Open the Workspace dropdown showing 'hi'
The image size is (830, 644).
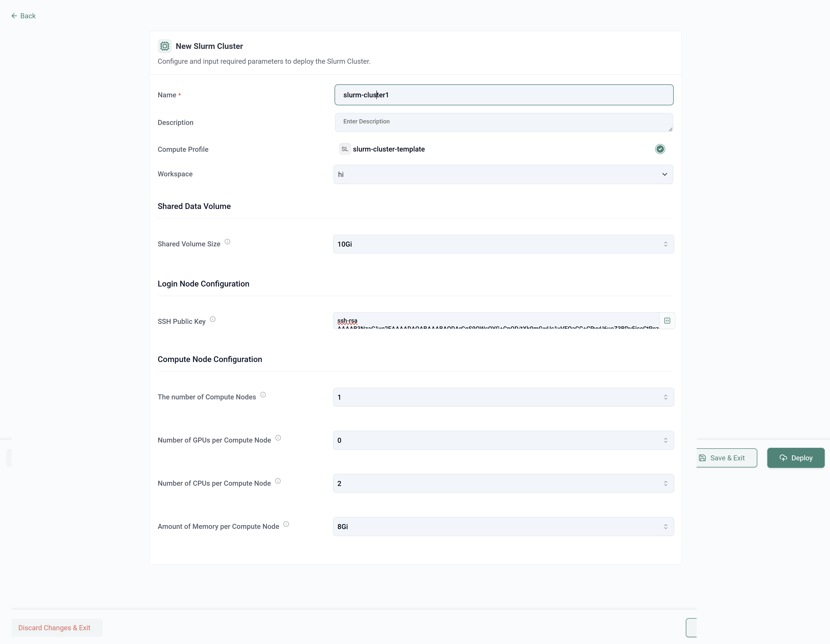click(503, 175)
